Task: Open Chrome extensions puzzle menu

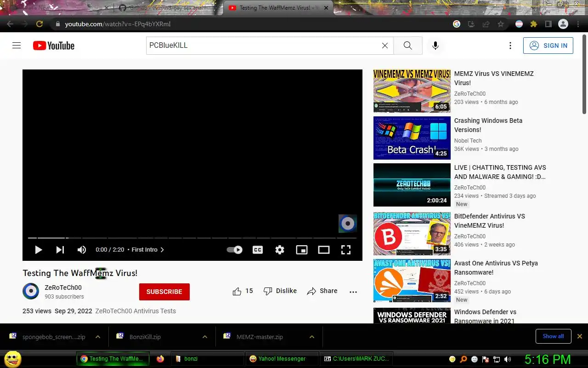Action: (x=534, y=24)
